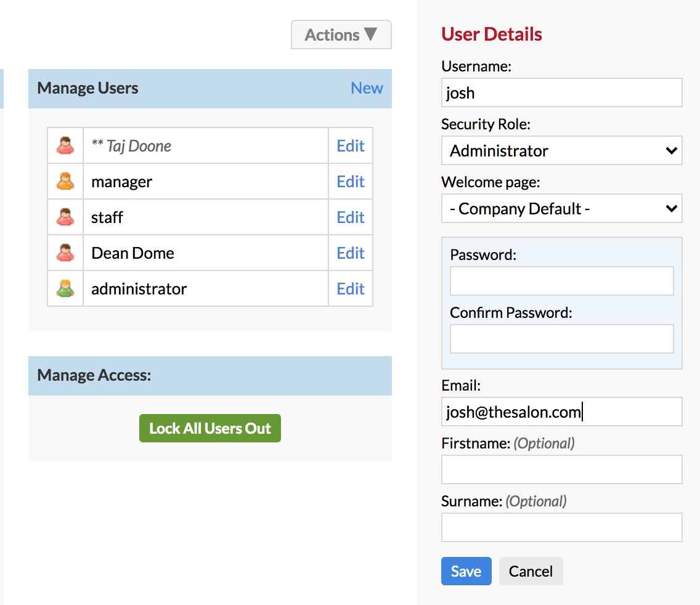Viewport: 700px width, 605px height.
Task: Focus the Username input field
Action: coord(561,92)
